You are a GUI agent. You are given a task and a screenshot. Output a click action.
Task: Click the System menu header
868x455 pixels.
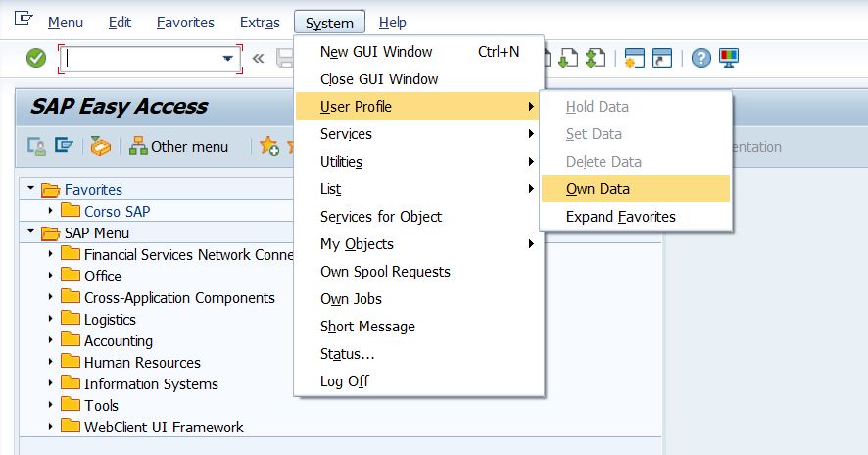pos(329,23)
